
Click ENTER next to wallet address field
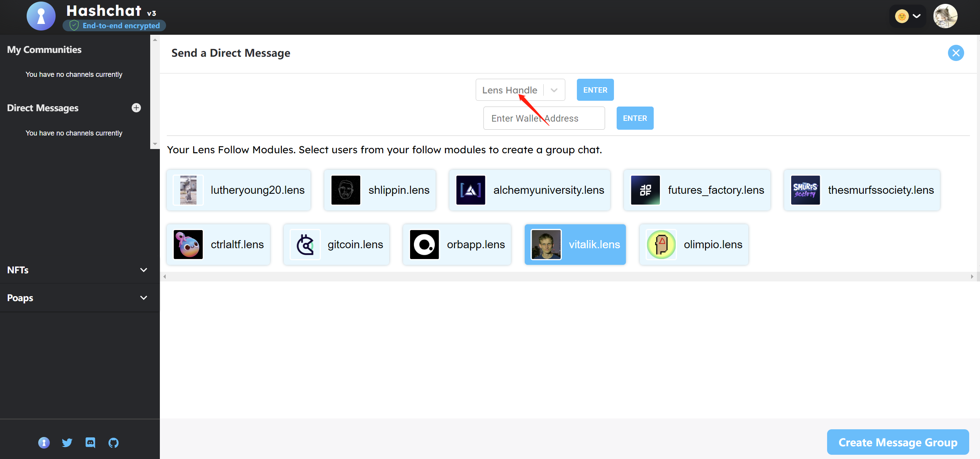[635, 118]
